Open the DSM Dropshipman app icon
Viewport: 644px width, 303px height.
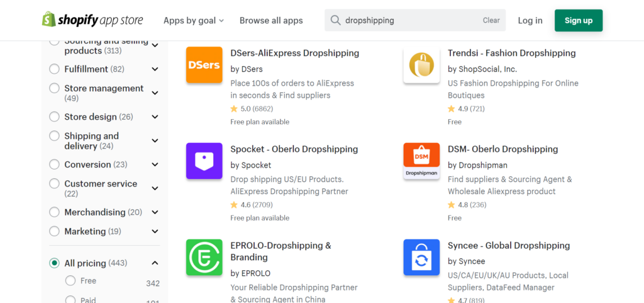tap(421, 161)
